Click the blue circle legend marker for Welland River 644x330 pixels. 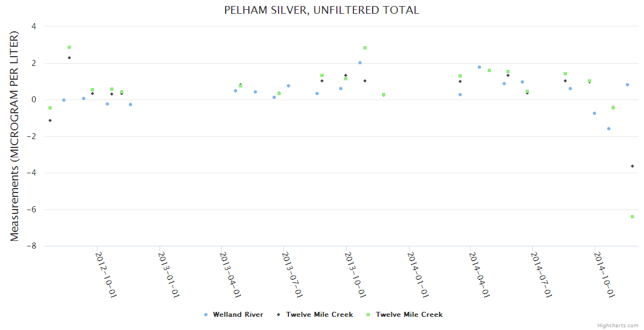point(206,315)
